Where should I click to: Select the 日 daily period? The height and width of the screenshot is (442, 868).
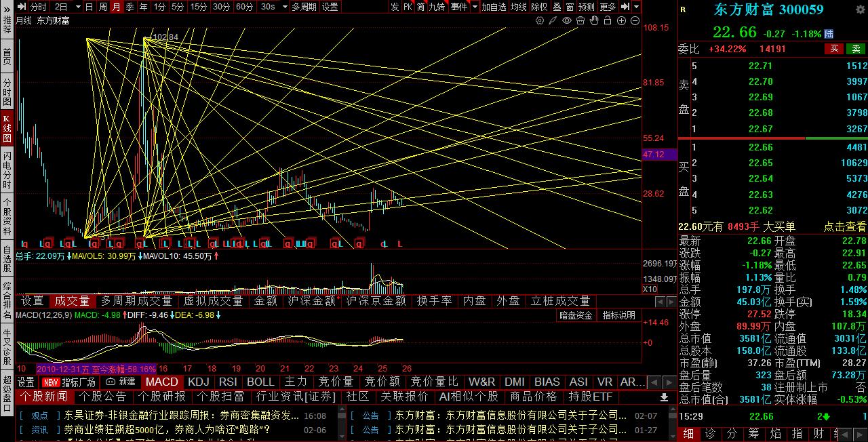(x=89, y=7)
